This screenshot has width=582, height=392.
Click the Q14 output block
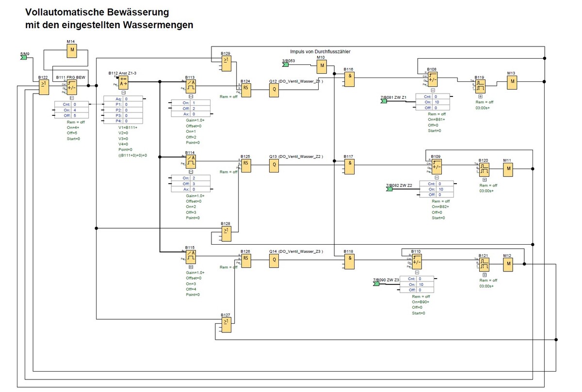tap(274, 260)
